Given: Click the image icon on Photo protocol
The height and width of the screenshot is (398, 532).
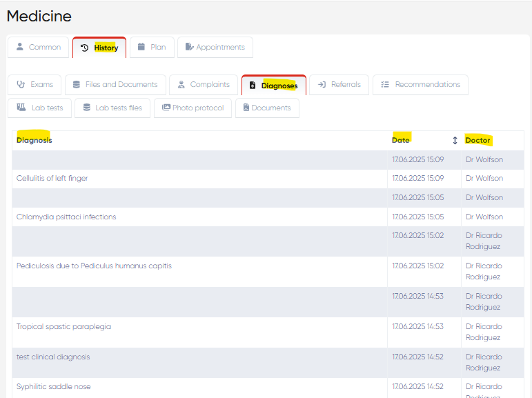Looking at the screenshot, I should click(166, 108).
